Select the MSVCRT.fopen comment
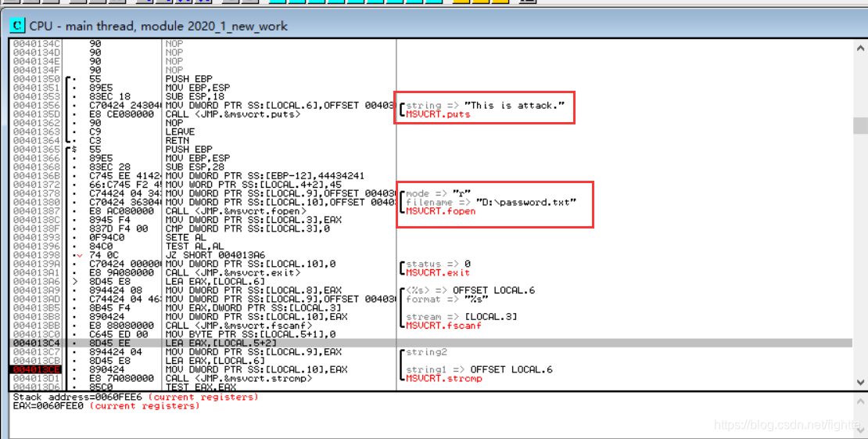 [440, 211]
